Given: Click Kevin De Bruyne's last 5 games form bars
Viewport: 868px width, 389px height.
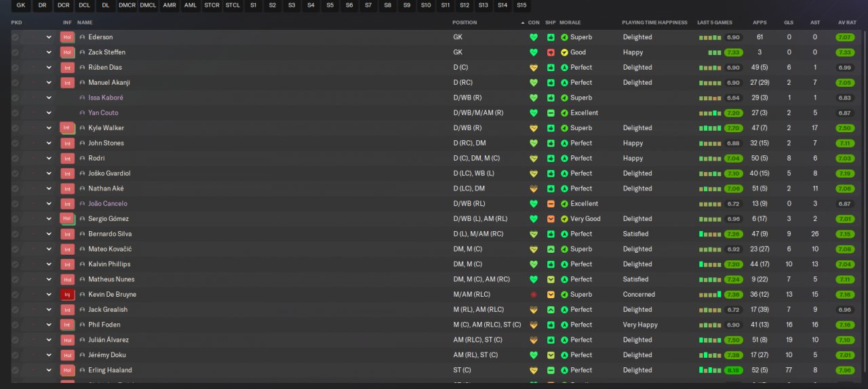Looking at the screenshot, I should click(x=711, y=295).
